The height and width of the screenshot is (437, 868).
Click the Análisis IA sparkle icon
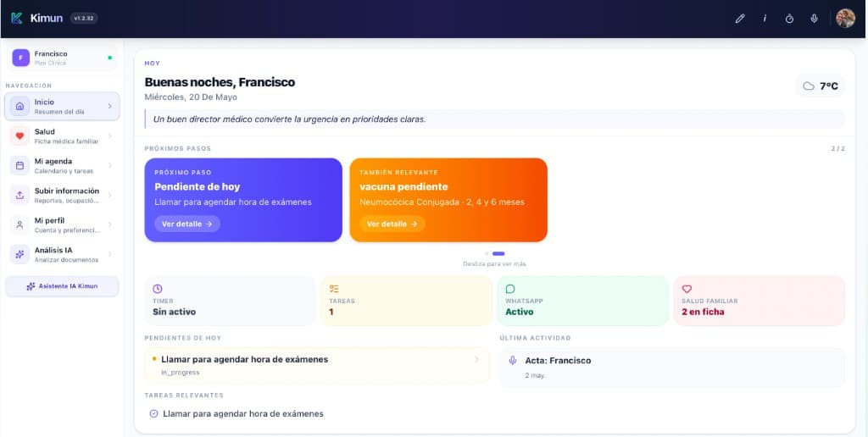click(20, 254)
